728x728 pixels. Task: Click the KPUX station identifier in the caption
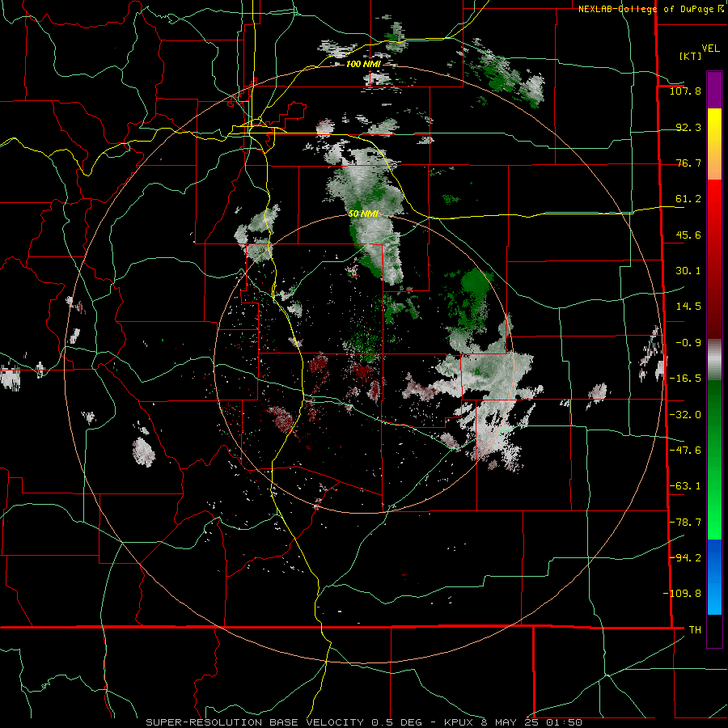460,722
